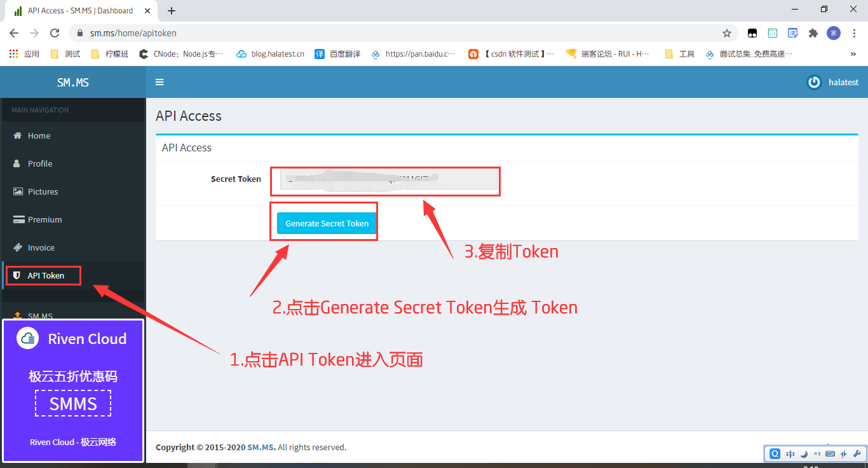Screen dimensions: 868x468
Task: Toggle the sidebar with the hamburger icon
Action: point(159,82)
